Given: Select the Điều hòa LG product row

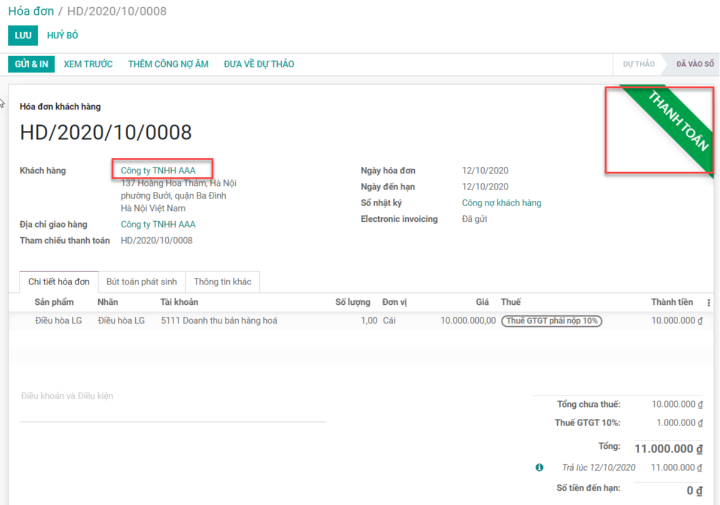Looking at the screenshot, I should pos(58,321).
